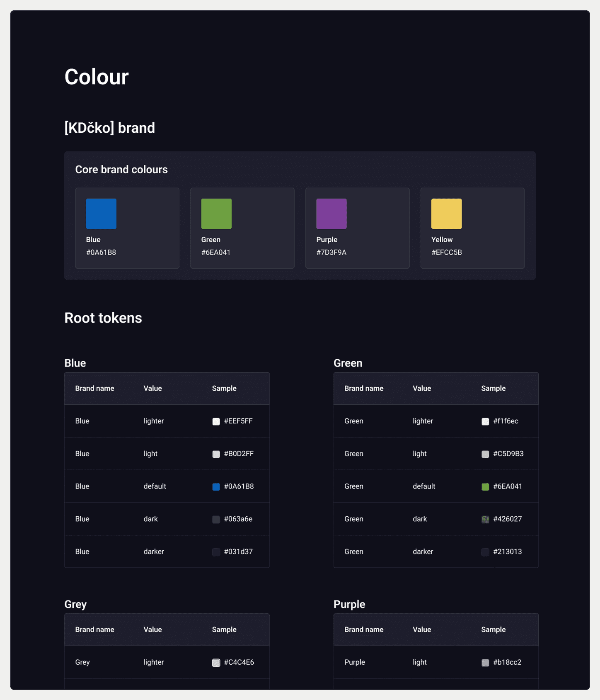600x700 pixels.
Task: Click the #7D3F9A hex code text
Action: (331, 252)
